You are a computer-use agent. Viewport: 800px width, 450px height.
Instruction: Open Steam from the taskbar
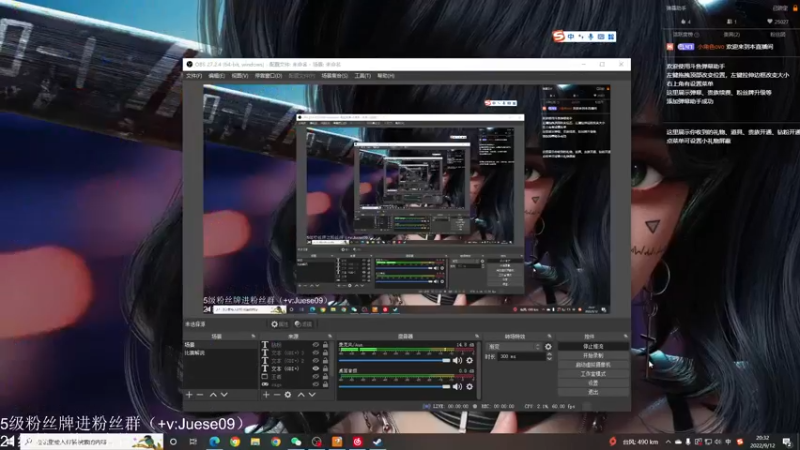pos(378,441)
